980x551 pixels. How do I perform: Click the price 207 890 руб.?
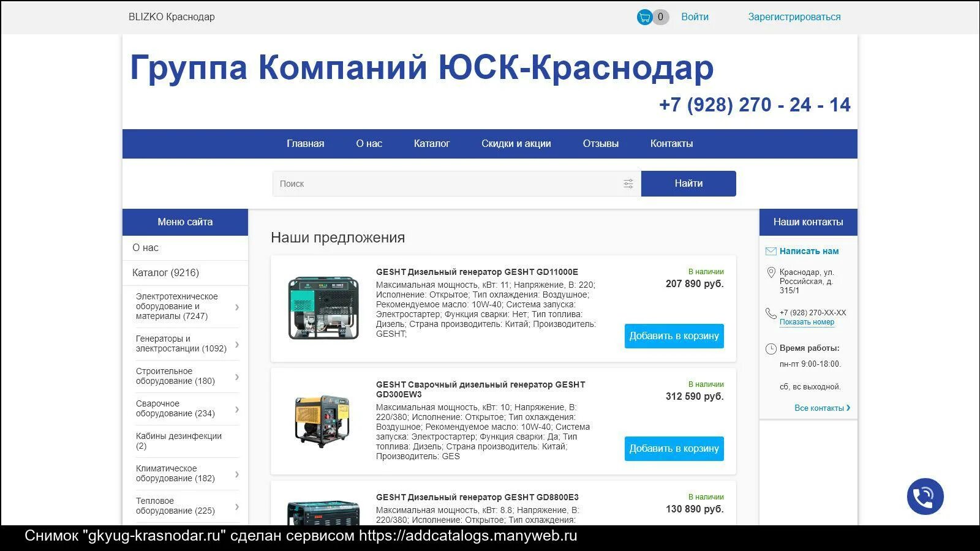[695, 284]
